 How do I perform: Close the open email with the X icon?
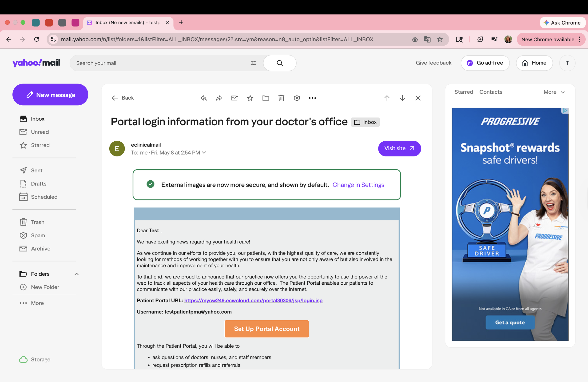click(x=418, y=98)
